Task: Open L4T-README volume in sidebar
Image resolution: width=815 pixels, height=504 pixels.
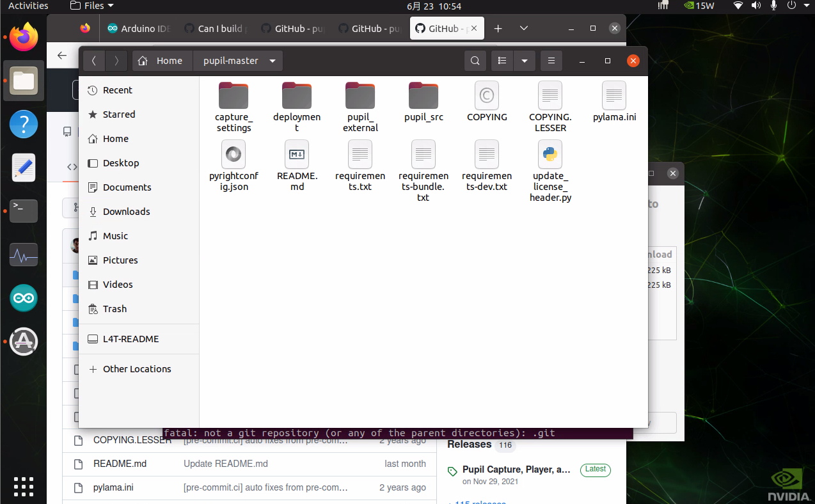Action: pos(139,339)
